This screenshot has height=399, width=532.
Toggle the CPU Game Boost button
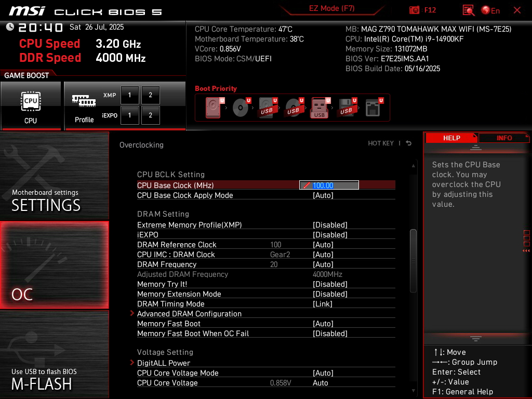click(31, 106)
